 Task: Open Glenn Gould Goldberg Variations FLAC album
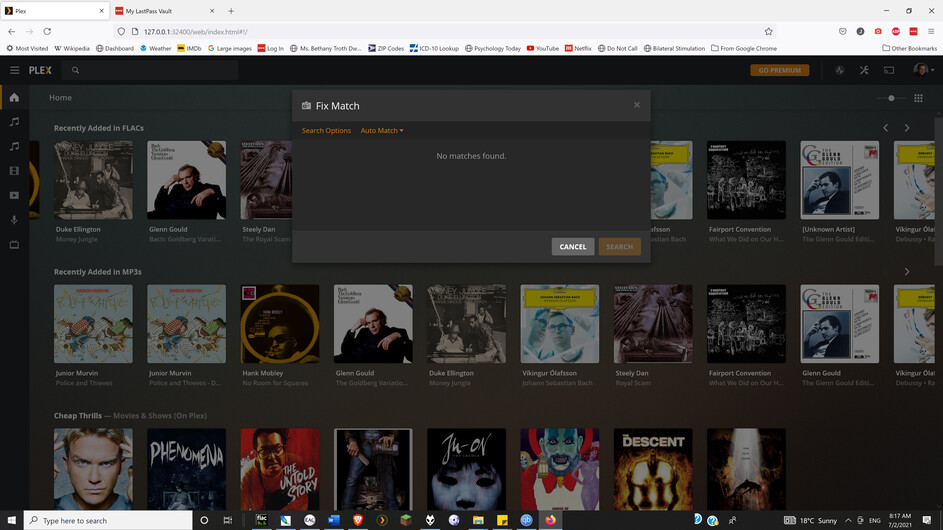(x=186, y=180)
